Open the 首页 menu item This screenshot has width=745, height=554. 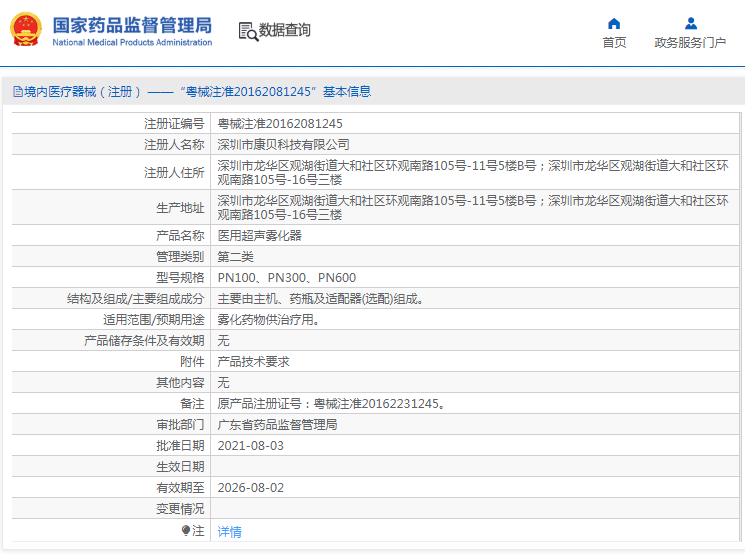coord(614,42)
